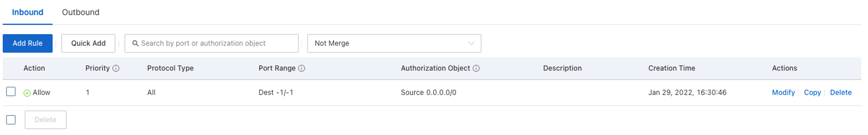Copy the Allow rule
The image size is (868, 135).
(812, 93)
